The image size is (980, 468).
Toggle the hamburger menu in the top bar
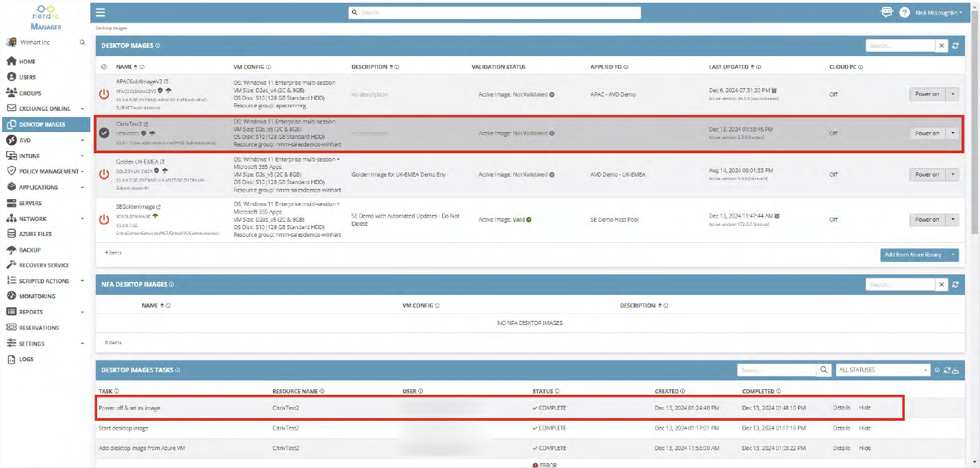(x=101, y=12)
